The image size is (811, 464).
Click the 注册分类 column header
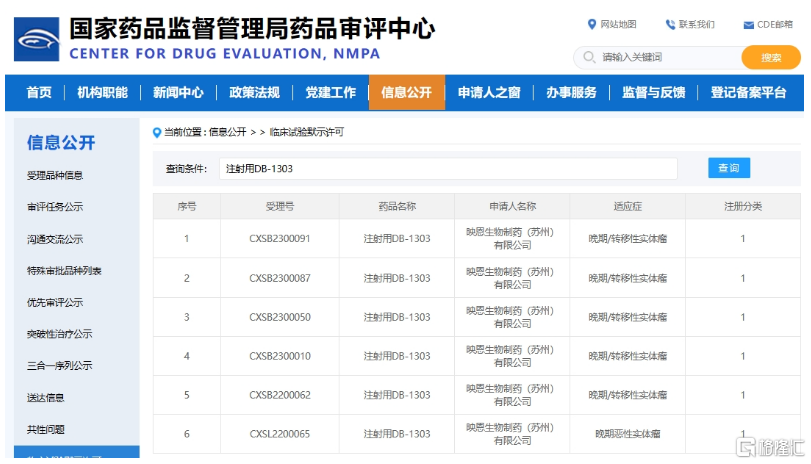(743, 206)
